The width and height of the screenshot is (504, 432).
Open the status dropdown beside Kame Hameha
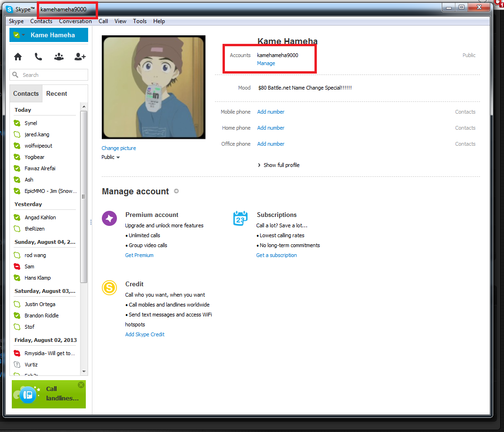(x=19, y=35)
